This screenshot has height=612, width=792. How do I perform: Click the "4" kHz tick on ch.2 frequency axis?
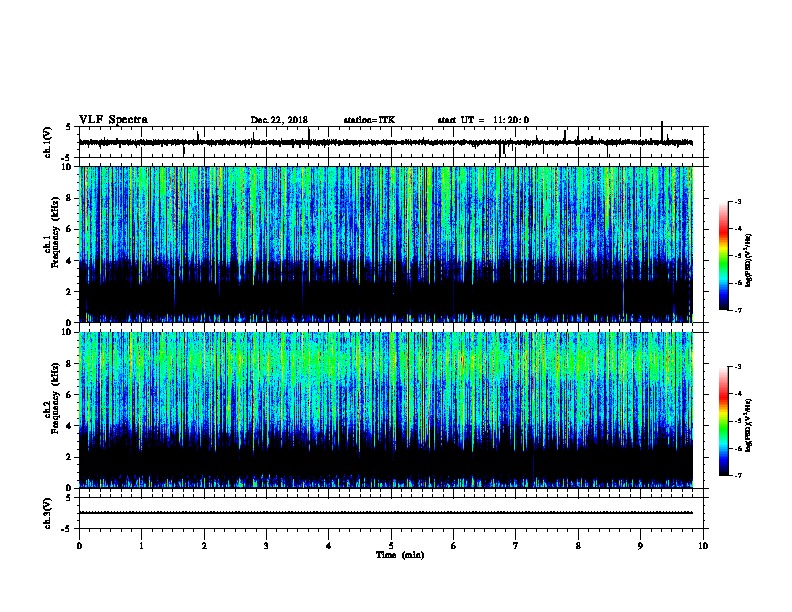pos(69,426)
